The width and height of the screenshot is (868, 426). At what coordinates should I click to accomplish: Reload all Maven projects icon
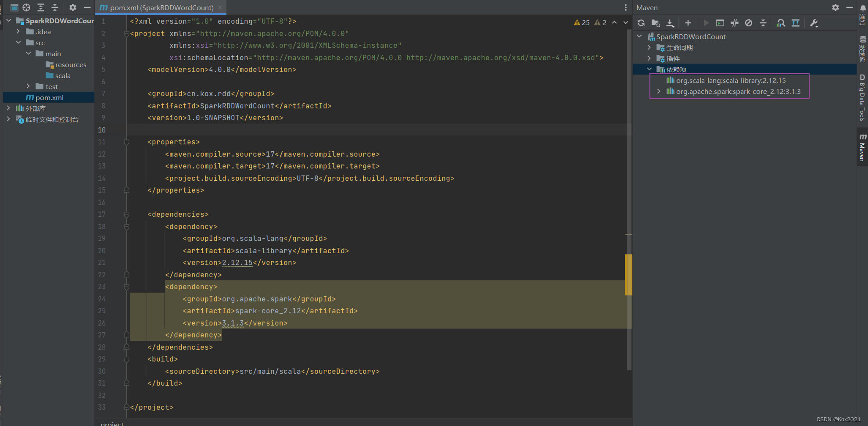(641, 23)
